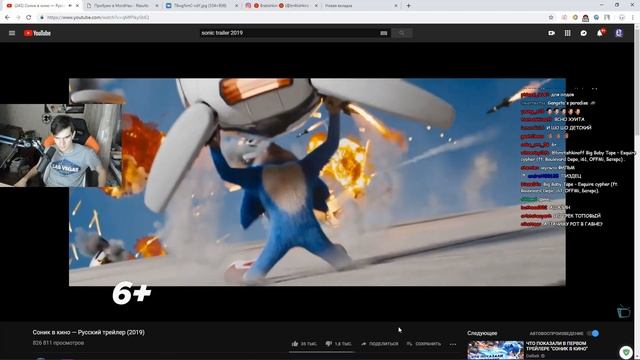The width and height of the screenshot is (640, 360).
Task: Click the green shield extension badge
Action: (x=627, y=352)
